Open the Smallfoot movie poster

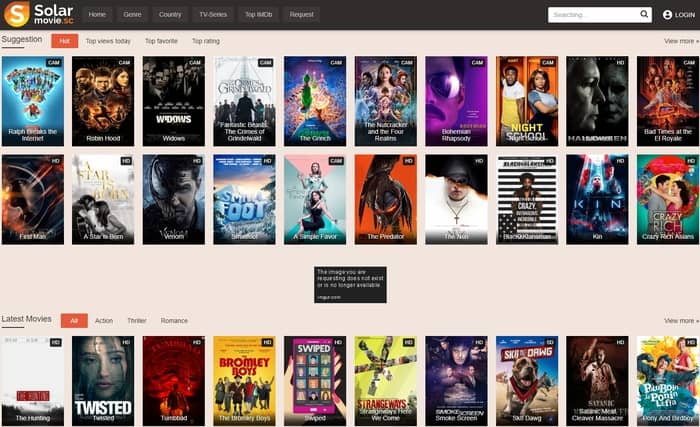244,199
